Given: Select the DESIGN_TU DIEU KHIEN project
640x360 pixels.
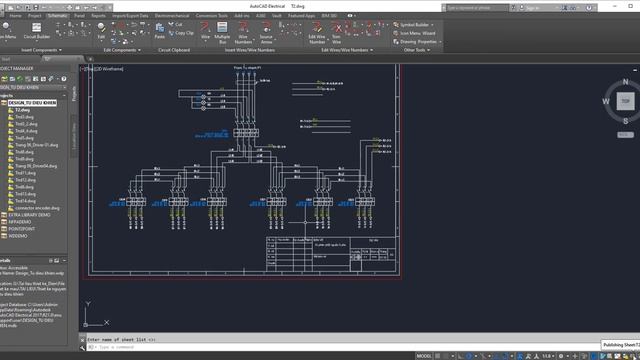Looking at the screenshot, I should [x=32, y=103].
